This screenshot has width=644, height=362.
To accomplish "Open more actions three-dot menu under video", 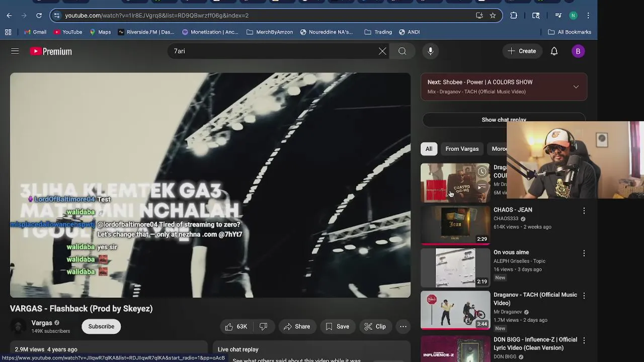I will (x=403, y=327).
